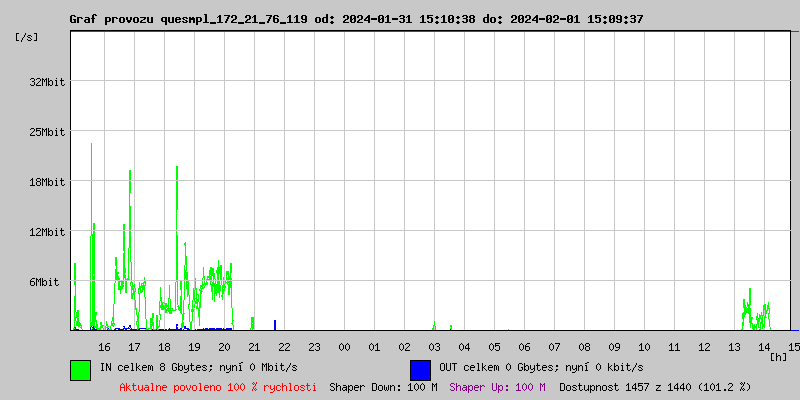Image resolution: width=800 pixels, height=400 pixels.
Task: Click the green IN legend swatch
Action: pos(81,370)
